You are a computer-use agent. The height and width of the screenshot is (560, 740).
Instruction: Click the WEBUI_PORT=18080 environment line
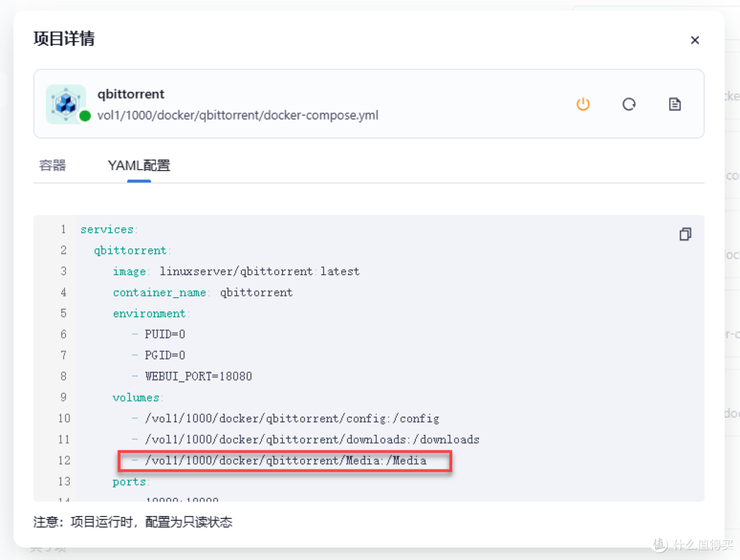point(198,377)
